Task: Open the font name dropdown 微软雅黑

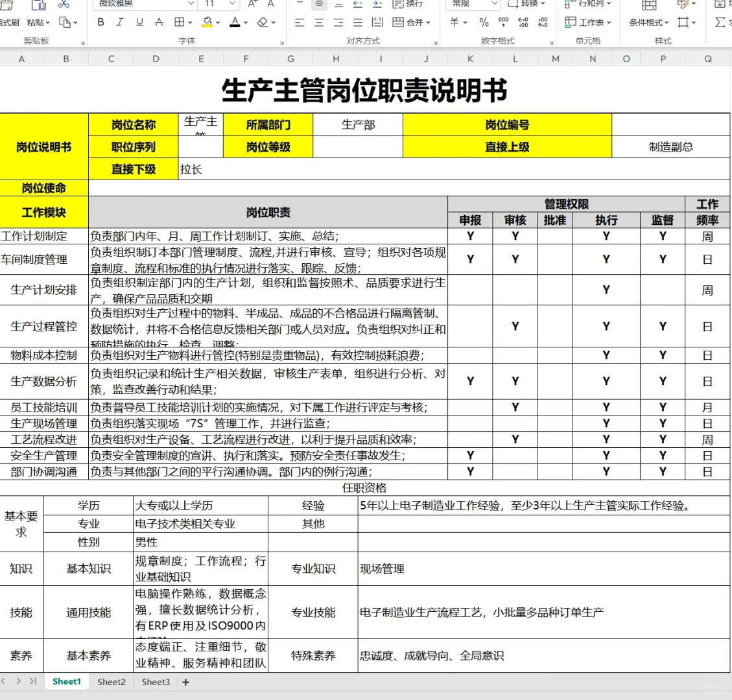Action: click(x=143, y=5)
